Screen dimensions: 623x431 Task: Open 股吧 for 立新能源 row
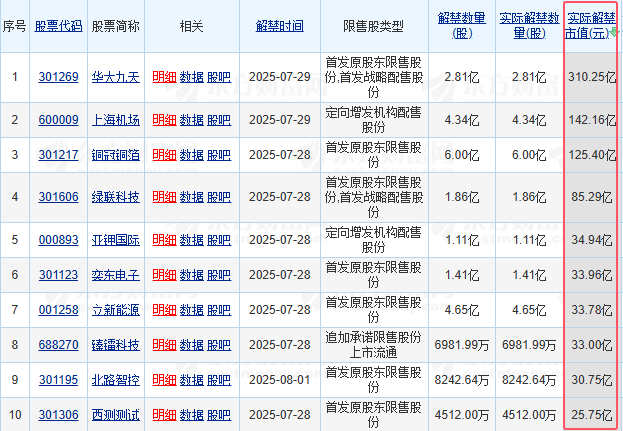tap(219, 309)
